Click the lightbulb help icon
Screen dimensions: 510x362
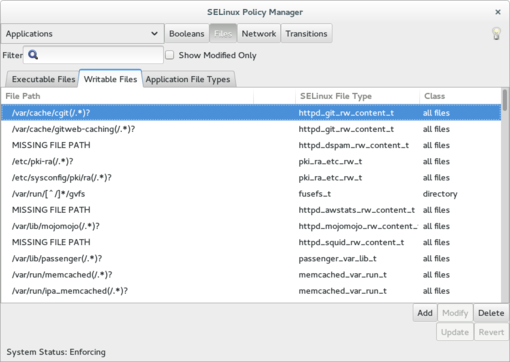pos(496,34)
